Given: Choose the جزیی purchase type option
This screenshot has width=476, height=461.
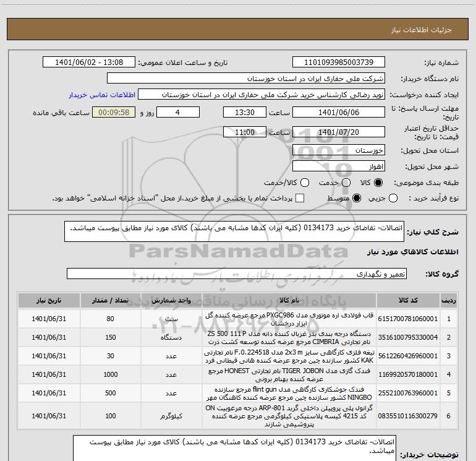Looking at the screenshot, I should [393, 199].
